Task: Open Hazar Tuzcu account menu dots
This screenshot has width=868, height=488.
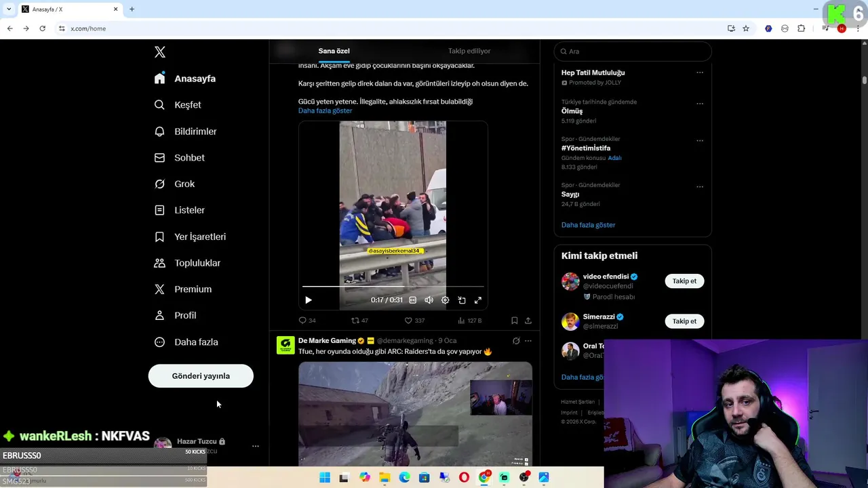Action: click(256, 446)
